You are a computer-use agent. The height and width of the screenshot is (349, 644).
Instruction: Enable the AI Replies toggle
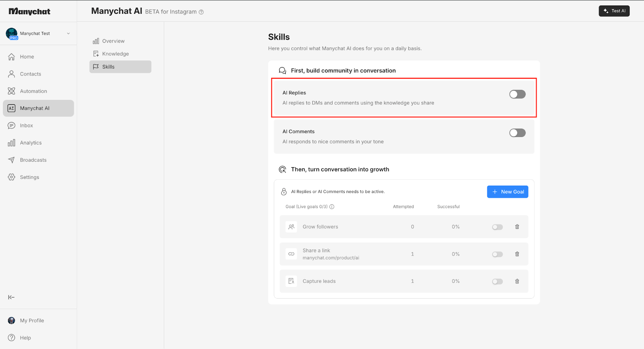[517, 94]
